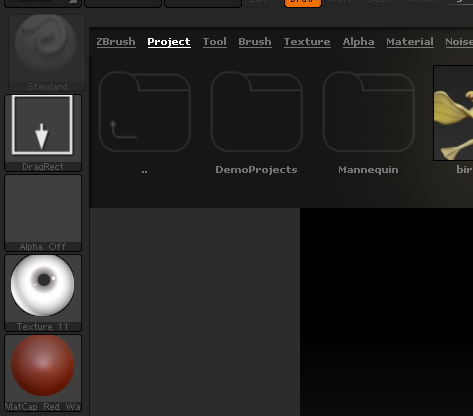Click the black canvas area below LightBox
This screenshot has height=416, width=473.
tap(386, 312)
